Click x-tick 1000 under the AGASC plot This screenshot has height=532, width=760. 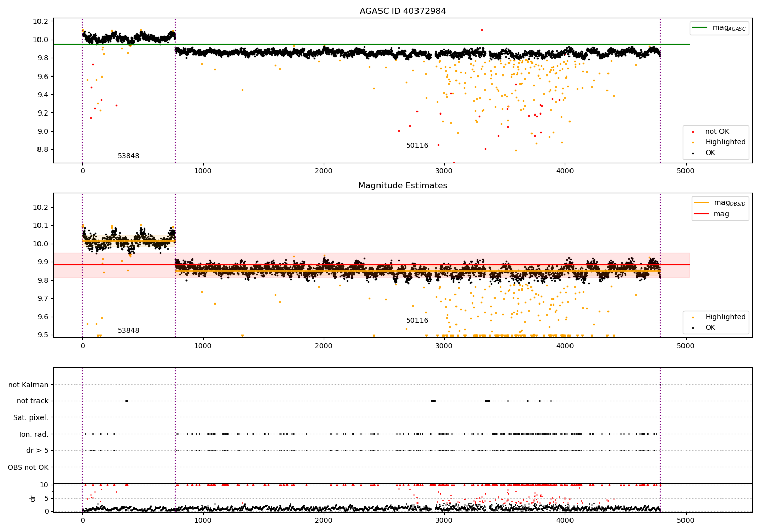203,171
